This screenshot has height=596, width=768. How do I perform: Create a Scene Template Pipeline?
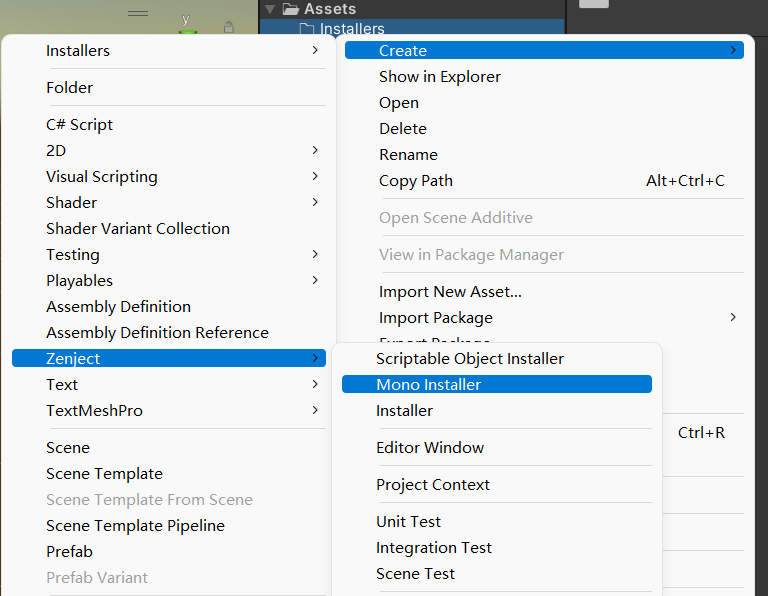[168, 525]
